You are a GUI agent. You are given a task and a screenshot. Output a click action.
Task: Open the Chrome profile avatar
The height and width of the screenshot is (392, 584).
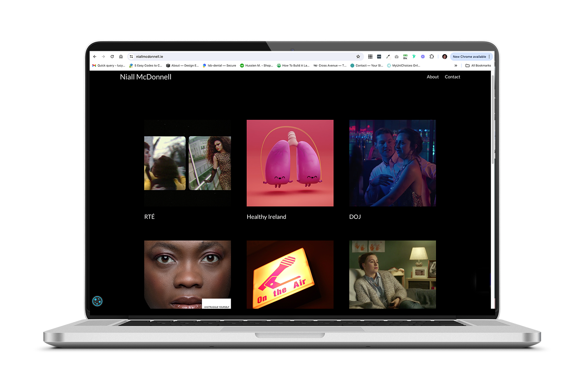445,56
